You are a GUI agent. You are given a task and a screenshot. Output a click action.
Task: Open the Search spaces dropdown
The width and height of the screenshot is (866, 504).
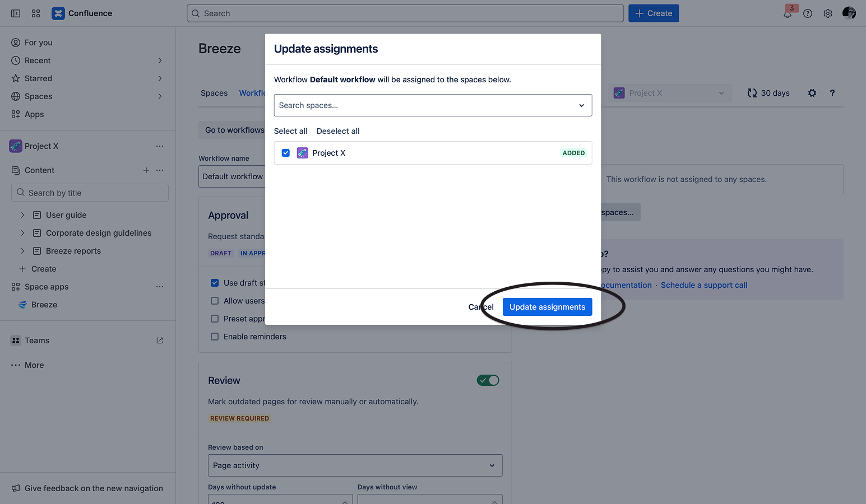coord(581,105)
